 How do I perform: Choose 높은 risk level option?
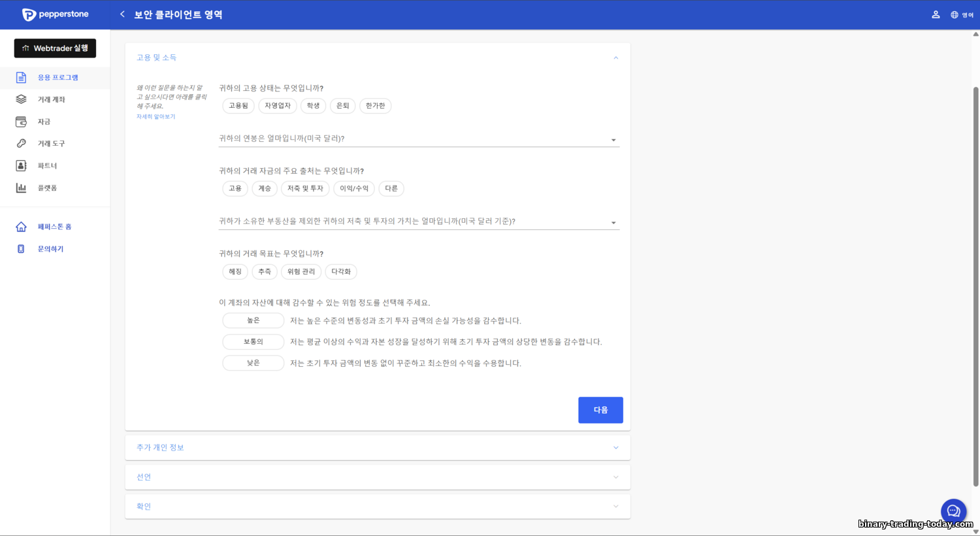253,320
